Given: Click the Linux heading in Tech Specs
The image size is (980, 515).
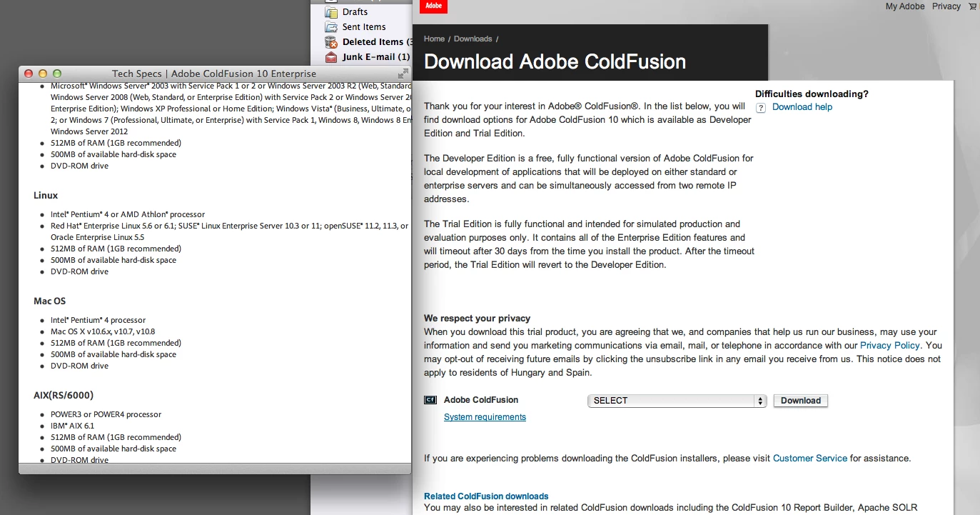Looking at the screenshot, I should click(46, 196).
